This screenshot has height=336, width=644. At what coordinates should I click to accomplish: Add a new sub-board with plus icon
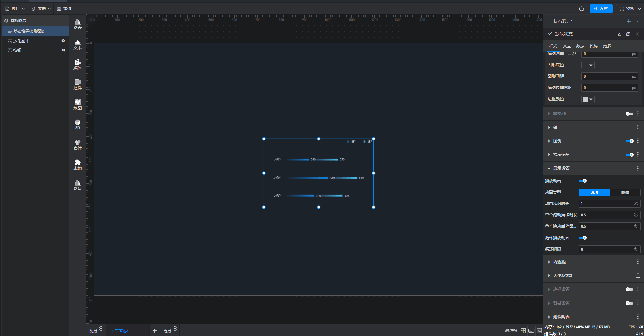coord(155,331)
